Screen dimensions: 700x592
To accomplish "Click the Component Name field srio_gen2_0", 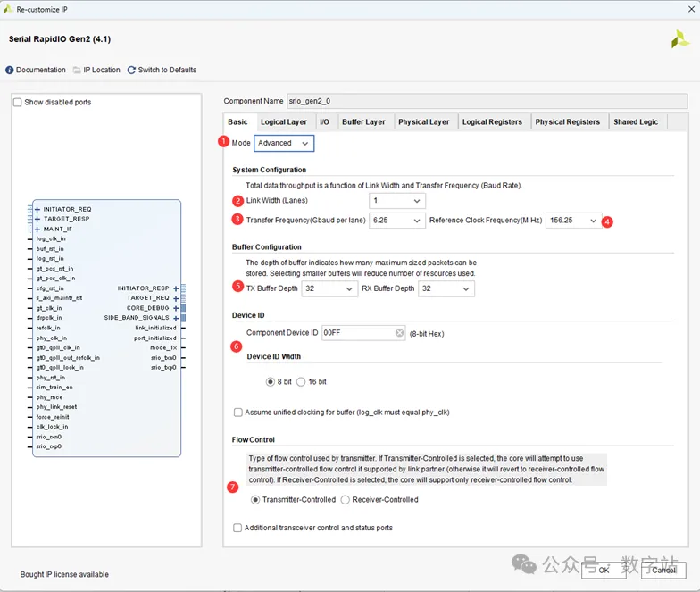I will pyautogui.click(x=487, y=102).
